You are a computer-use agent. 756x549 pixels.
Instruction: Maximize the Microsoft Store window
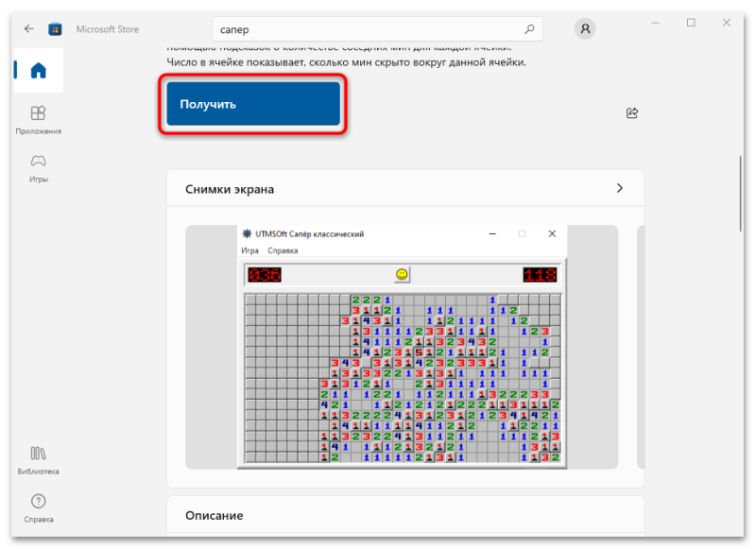(x=691, y=23)
